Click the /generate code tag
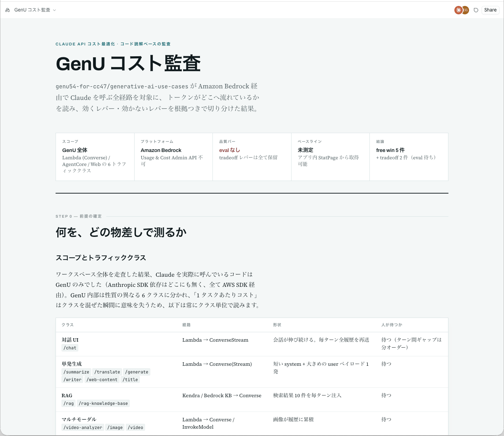The width and height of the screenshot is (504, 436). [x=137, y=372]
